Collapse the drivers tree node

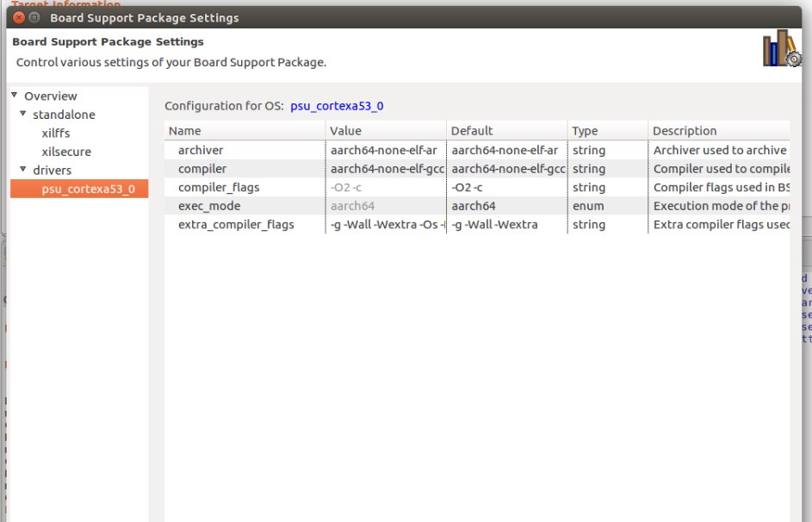[x=23, y=170]
